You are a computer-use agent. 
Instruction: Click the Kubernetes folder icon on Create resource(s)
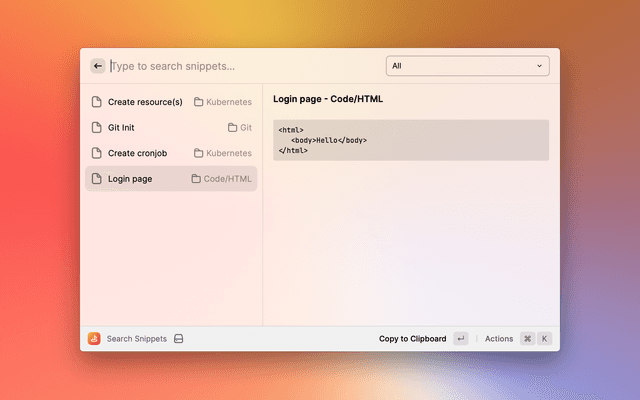tap(199, 102)
